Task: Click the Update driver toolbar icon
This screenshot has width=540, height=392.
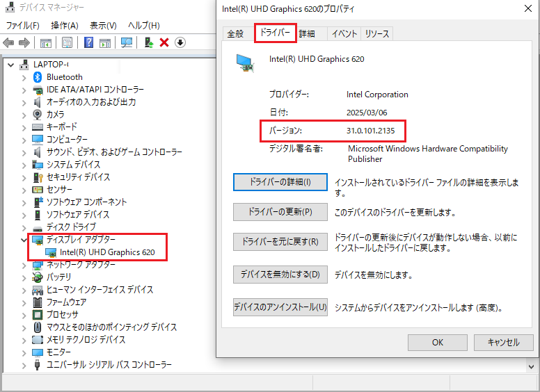Action: coord(148,42)
